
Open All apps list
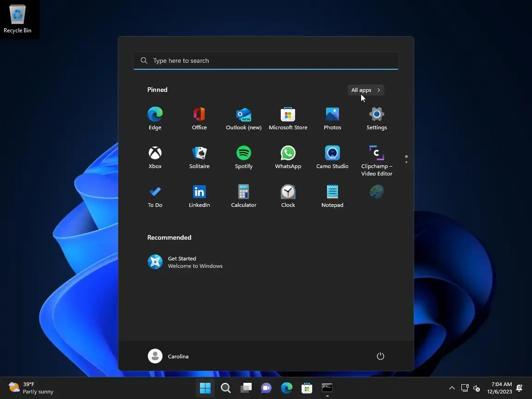point(366,90)
